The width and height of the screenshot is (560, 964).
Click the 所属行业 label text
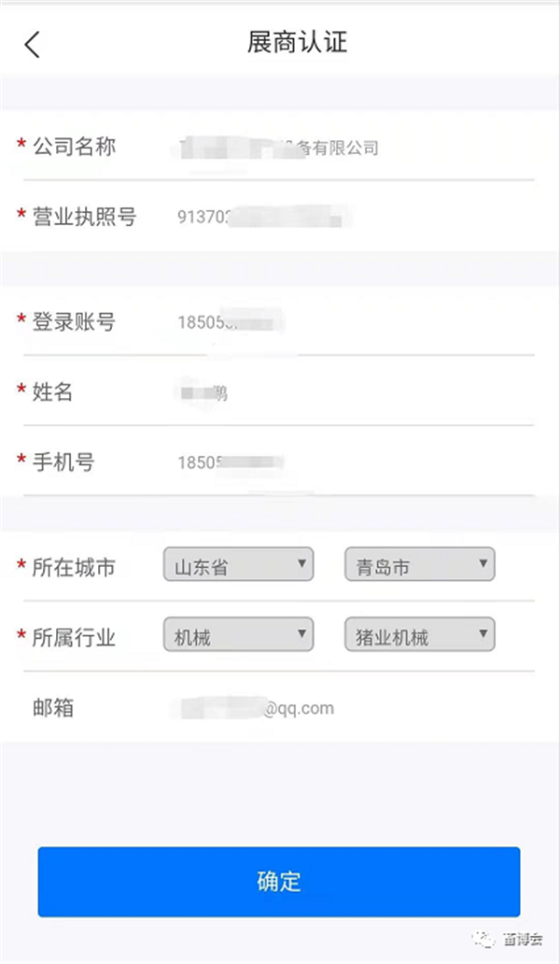[x=74, y=638]
